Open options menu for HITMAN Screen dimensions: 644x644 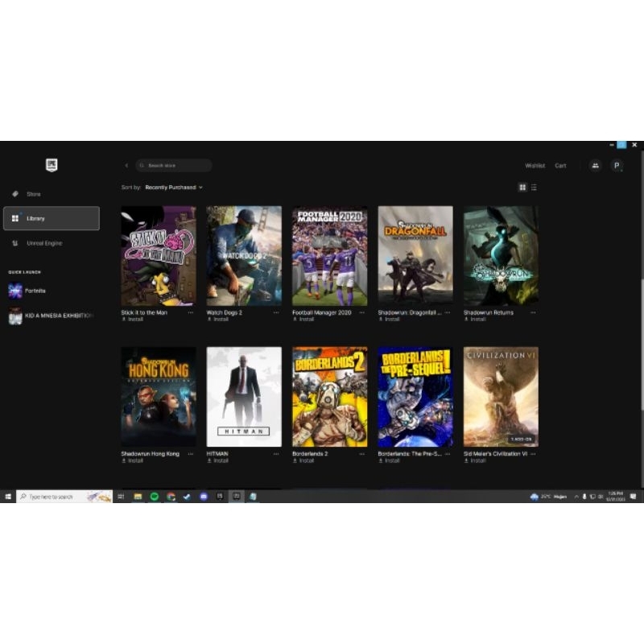[x=276, y=454]
